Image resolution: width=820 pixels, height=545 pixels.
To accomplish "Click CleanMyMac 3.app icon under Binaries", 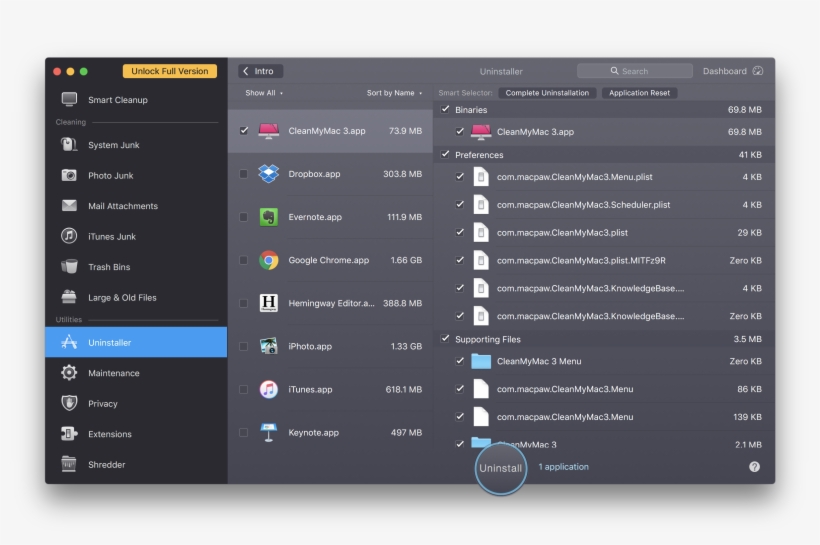I will click(481, 132).
